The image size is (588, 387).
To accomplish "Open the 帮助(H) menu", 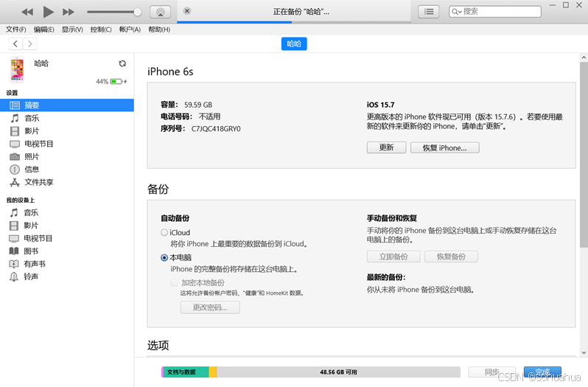I will point(159,29).
